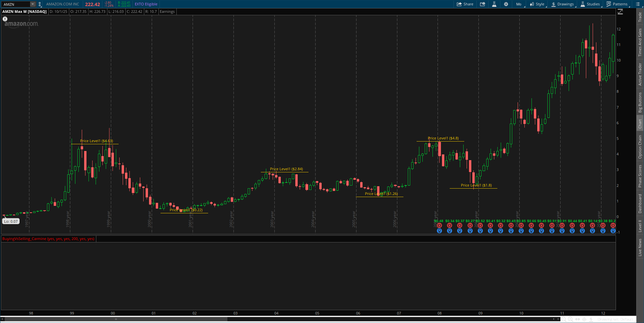Image resolution: width=644 pixels, height=323 pixels.
Task: Click the Price Level1 ($4.8) line label
Action: (x=443, y=138)
